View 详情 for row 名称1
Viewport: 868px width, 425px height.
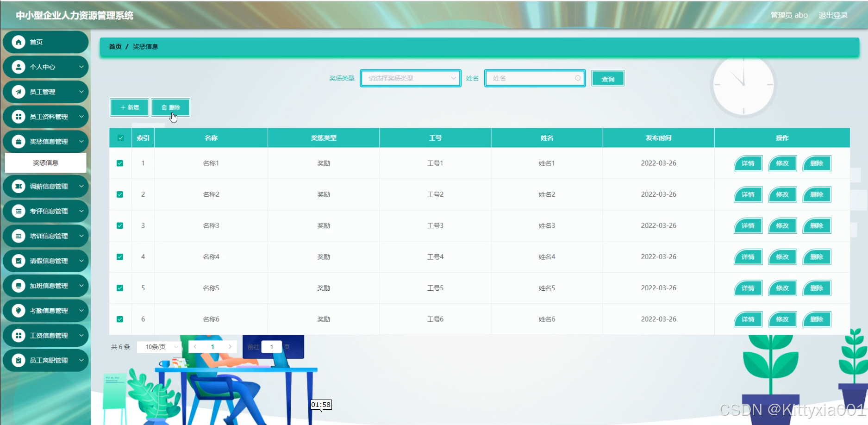[x=748, y=163]
